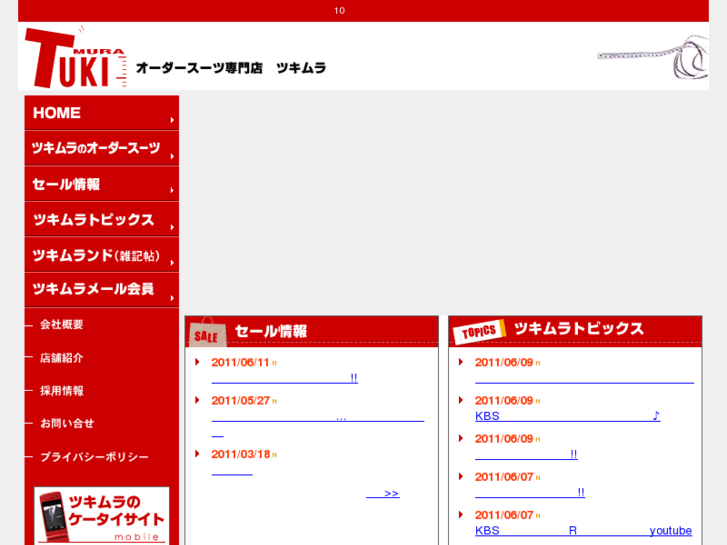
Task: Open sale link under 2011/03/18
Action: coord(232,470)
